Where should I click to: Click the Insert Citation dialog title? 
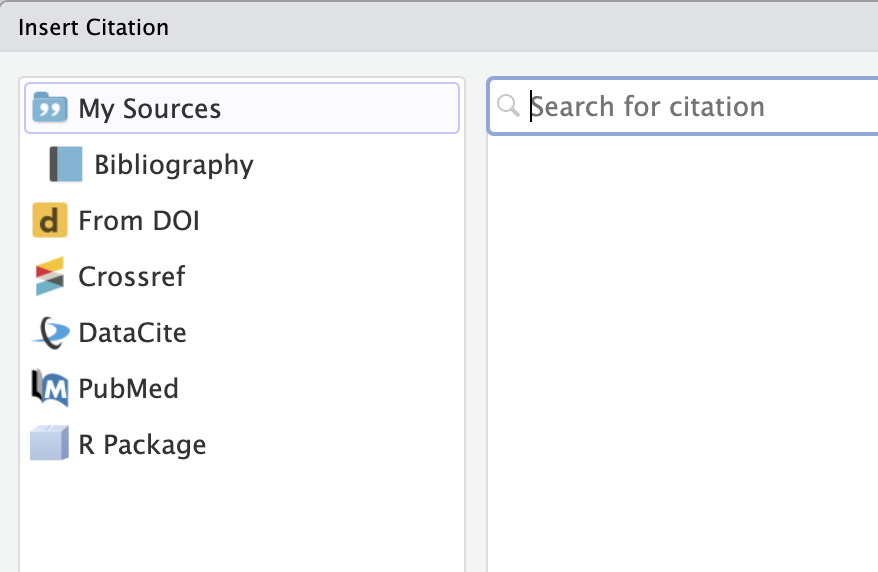[x=94, y=27]
